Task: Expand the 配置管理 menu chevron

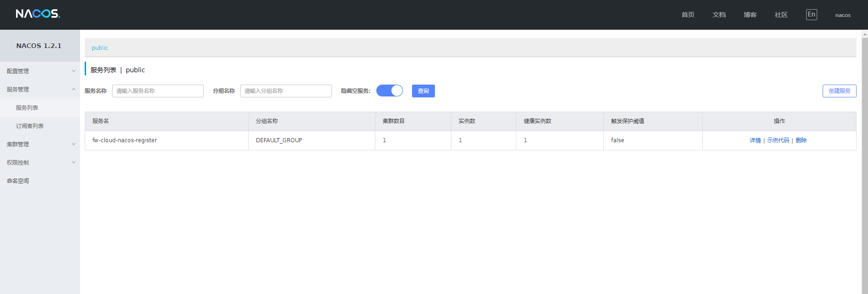Action: pyautogui.click(x=74, y=71)
